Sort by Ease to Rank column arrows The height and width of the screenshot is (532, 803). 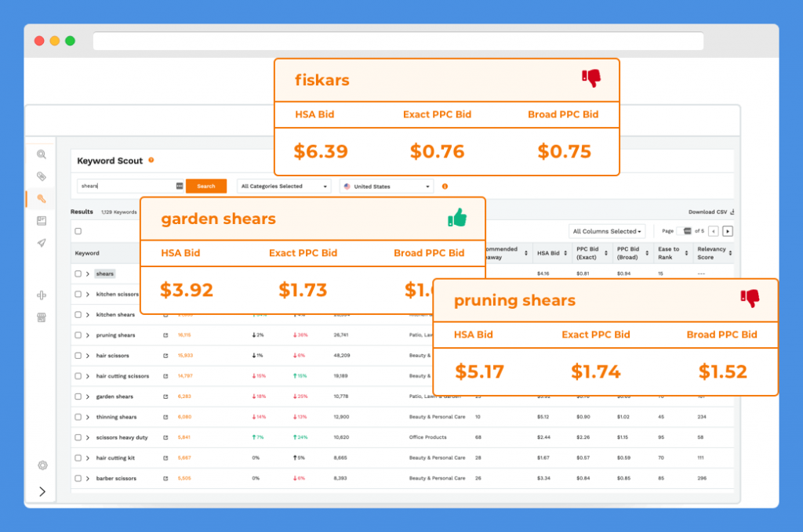coord(686,253)
